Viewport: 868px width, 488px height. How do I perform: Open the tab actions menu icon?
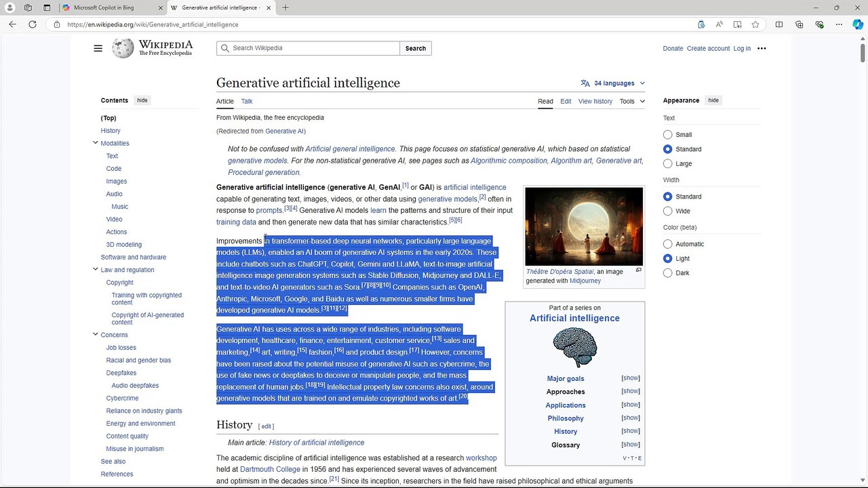pos(47,7)
